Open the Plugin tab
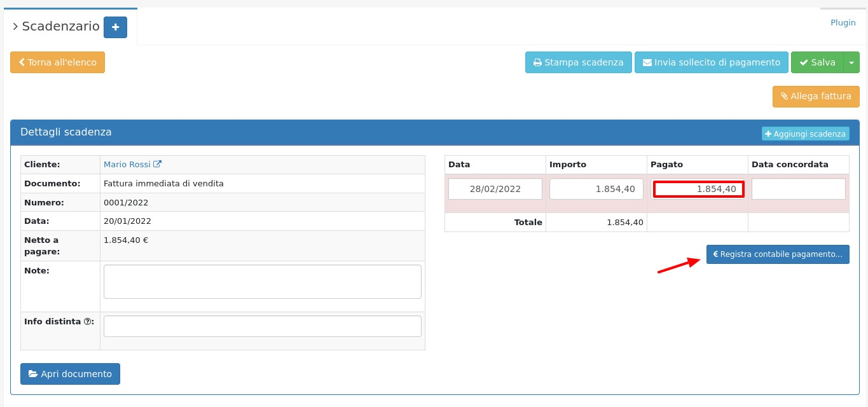 click(x=843, y=22)
